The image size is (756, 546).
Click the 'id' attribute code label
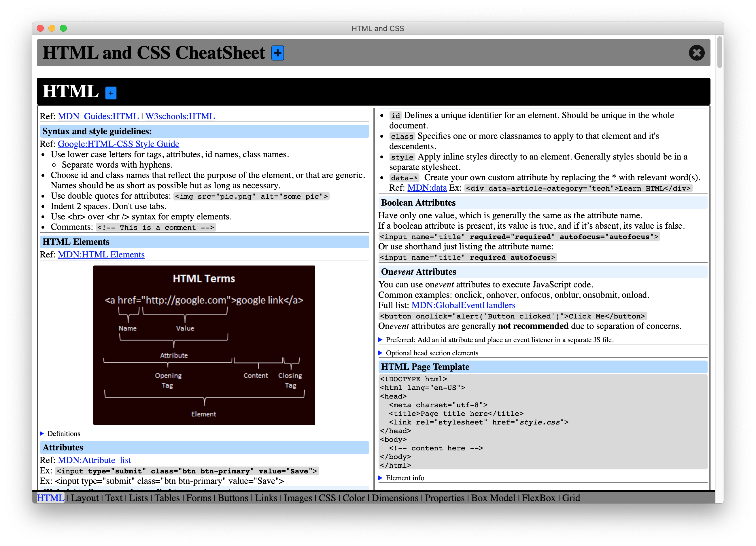pos(395,115)
